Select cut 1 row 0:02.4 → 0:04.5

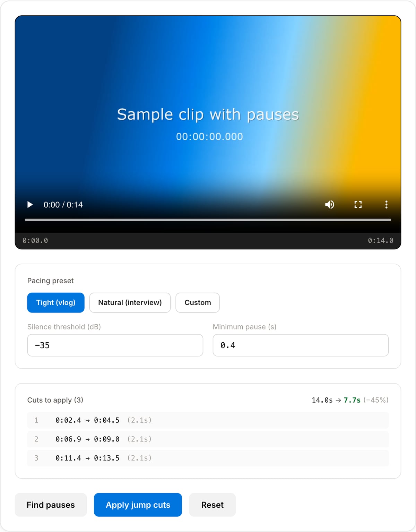(x=208, y=420)
